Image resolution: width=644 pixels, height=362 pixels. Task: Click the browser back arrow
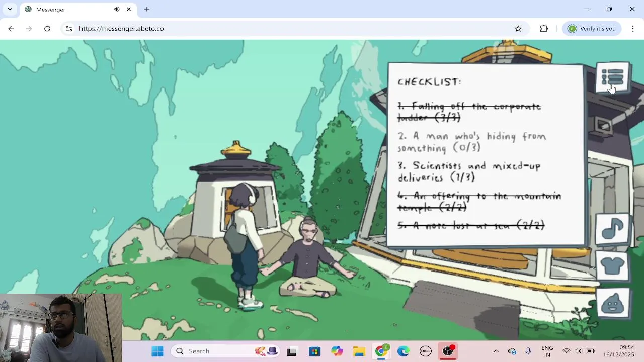click(x=11, y=29)
